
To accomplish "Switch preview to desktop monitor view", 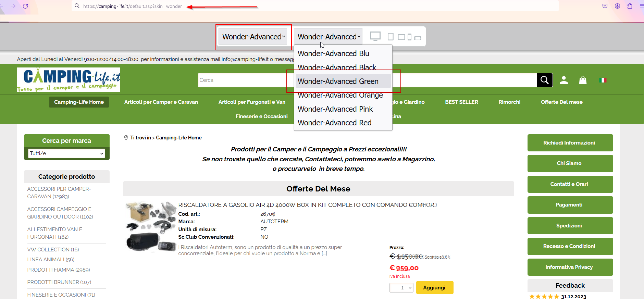I will tap(375, 36).
